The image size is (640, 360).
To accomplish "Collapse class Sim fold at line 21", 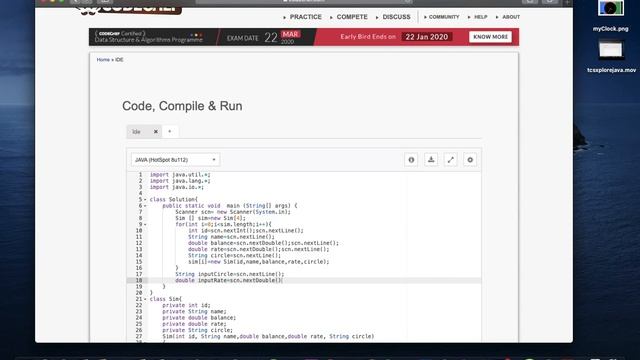I will [145, 299].
